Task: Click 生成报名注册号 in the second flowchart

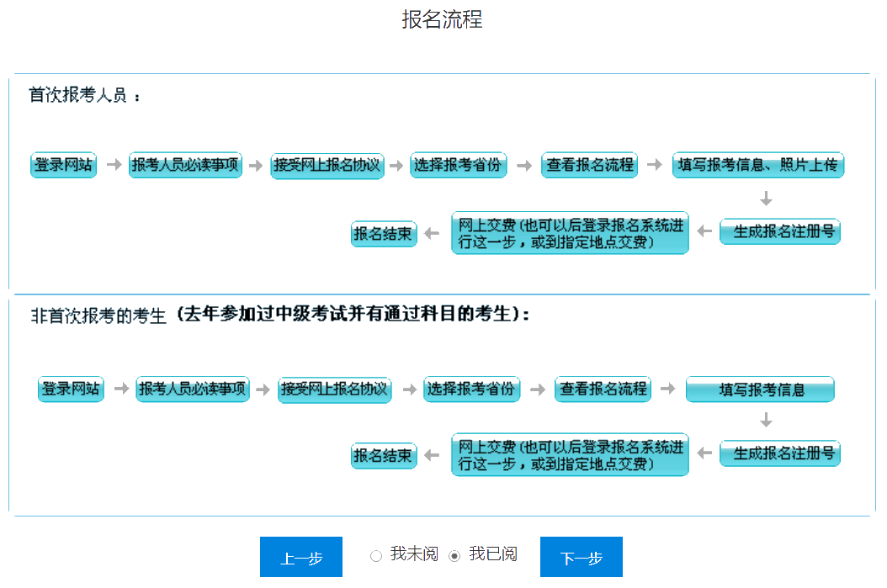Action: pyautogui.click(x=779, y=453)
